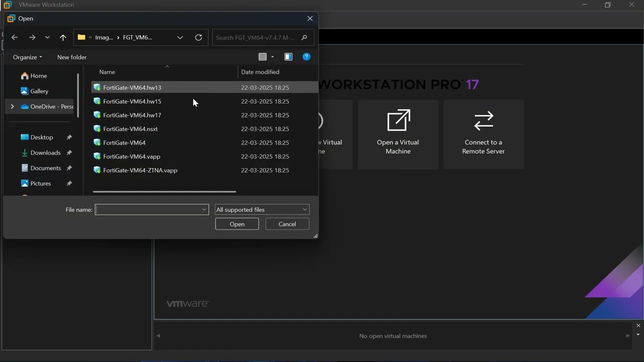Select Home in the navigation pane
Viewport: 644px width, 362px height.
coord(34,76)
